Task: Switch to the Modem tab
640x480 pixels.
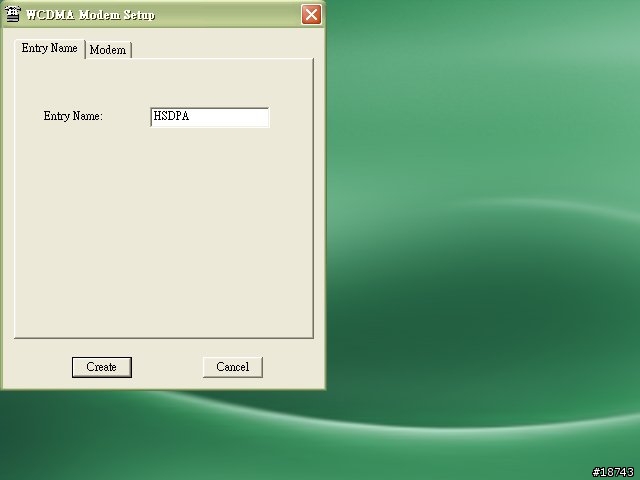Action: [x=108, y=50]
